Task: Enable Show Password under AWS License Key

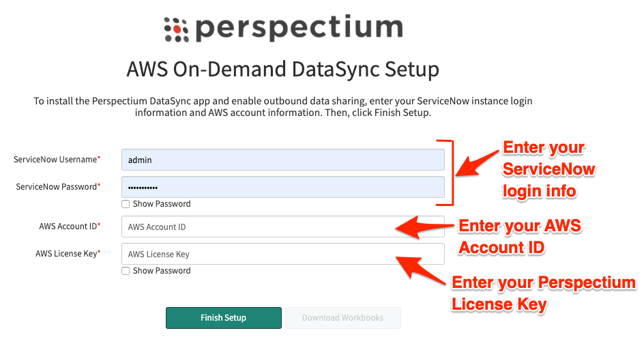Action: click(x=126, y=271)
